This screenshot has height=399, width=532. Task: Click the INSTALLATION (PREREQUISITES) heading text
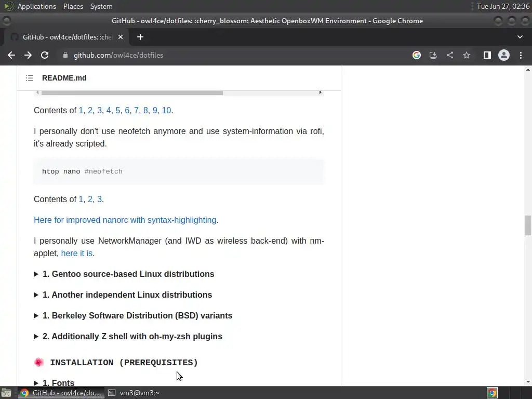pyautogui.click(x=124, y=362)
